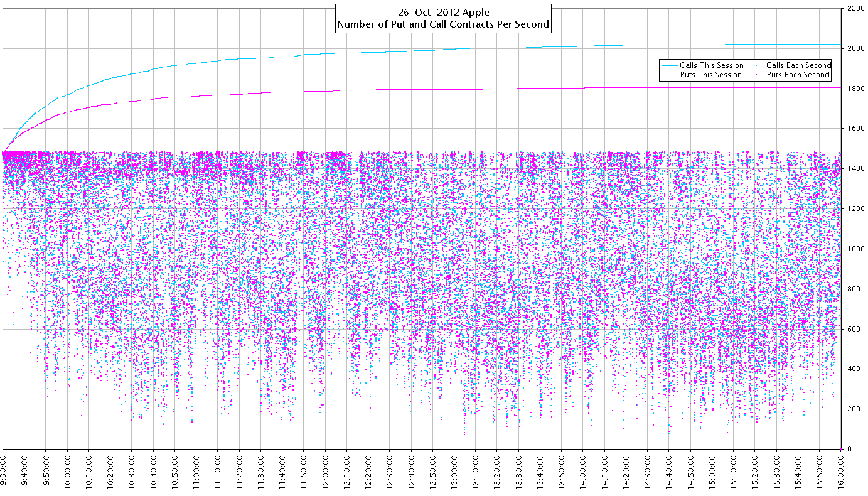Pick the magenta line swatch in the legend
Screen dimensions: 868x496
point(669,75)
